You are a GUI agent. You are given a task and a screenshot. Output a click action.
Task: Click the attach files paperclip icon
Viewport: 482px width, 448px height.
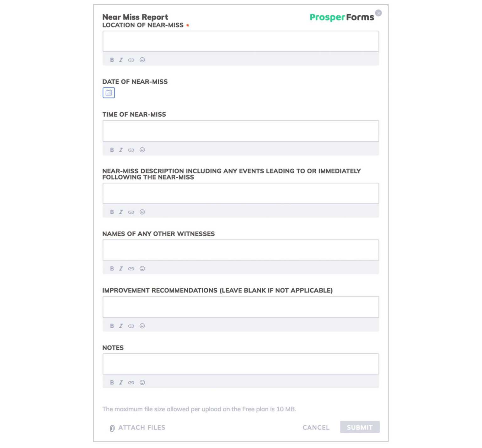[112, 427]
